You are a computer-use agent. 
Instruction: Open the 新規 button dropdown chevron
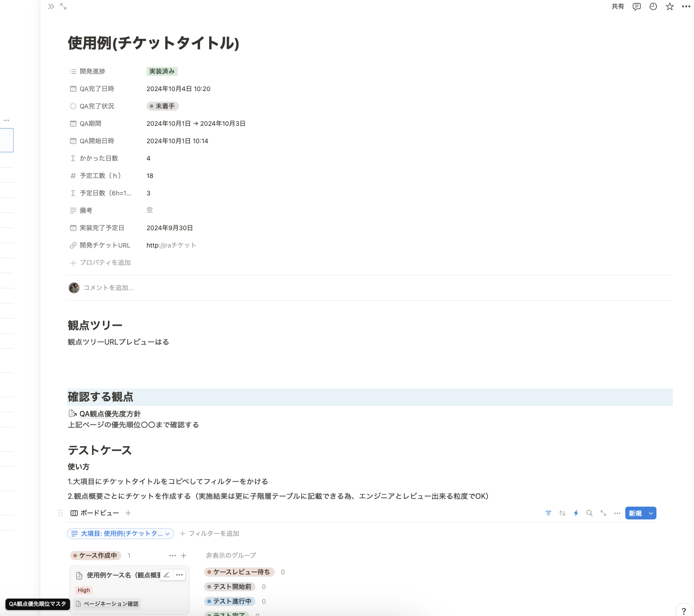(651, 513)
